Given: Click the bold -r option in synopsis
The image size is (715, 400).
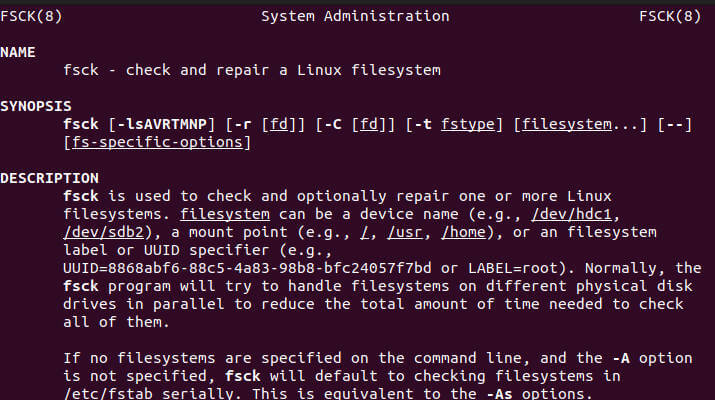Looking at the screenshot, I should pos(239,124).
